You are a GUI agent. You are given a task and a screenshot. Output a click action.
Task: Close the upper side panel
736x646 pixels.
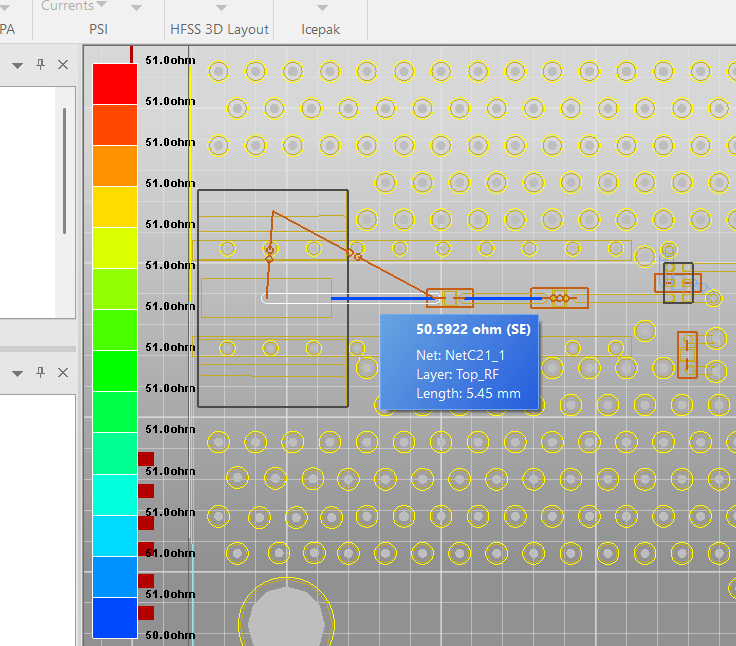63,65
